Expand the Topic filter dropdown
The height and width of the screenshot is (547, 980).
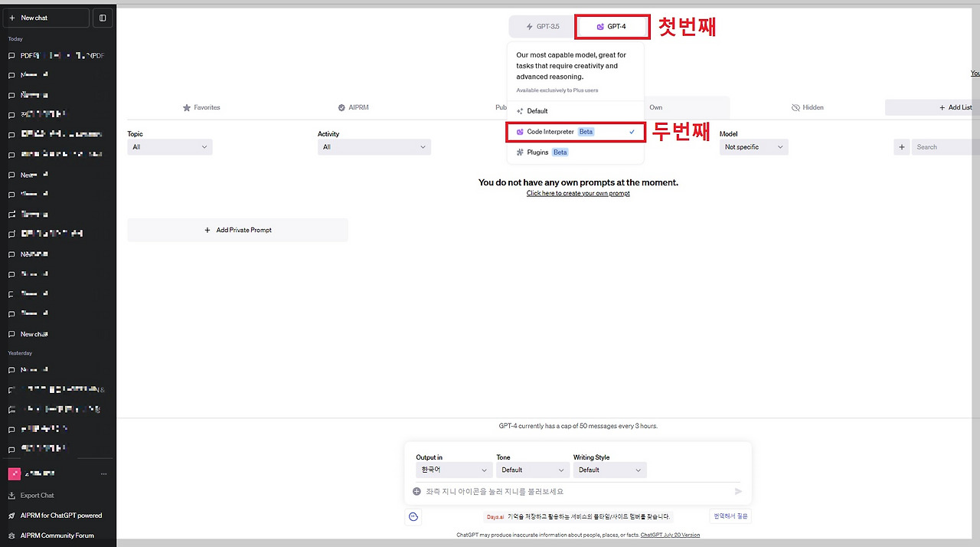pos(170,147)
